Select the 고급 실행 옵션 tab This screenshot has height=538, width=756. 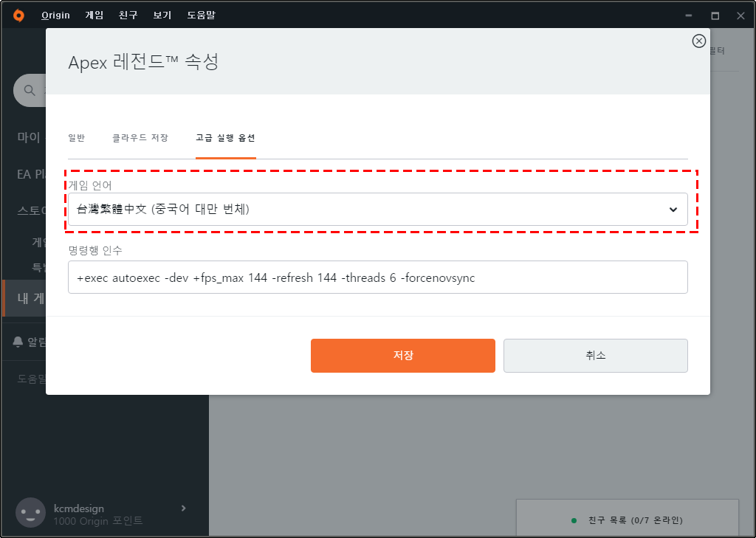click(226, 138)
